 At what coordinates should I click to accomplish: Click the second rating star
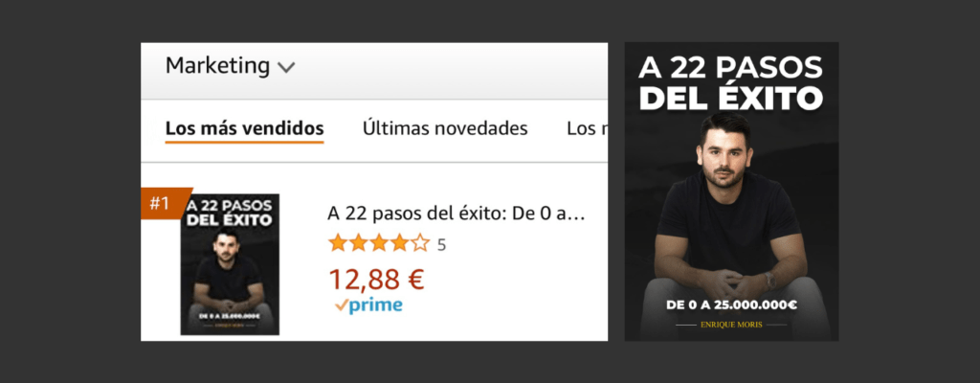pos(358,243)
